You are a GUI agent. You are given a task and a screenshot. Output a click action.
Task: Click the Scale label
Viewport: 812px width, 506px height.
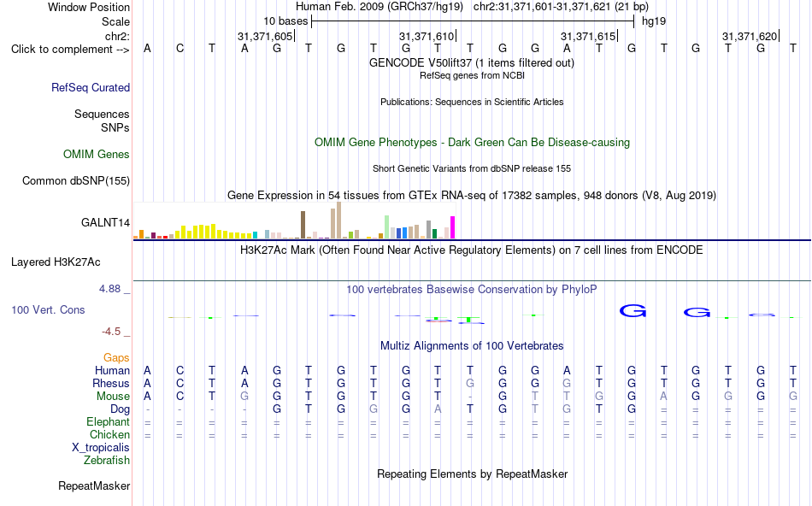[116, 21]
